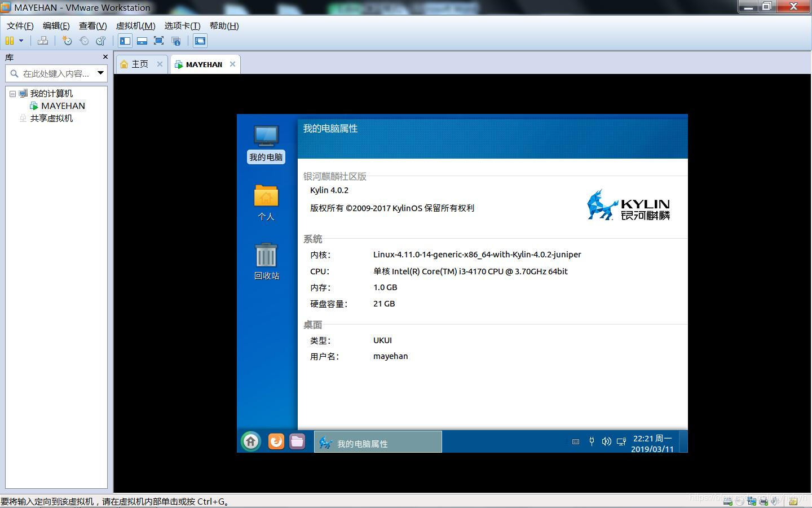
Task: Open the 虚拟机(M) menu
Action: click(x=135, y=25)
